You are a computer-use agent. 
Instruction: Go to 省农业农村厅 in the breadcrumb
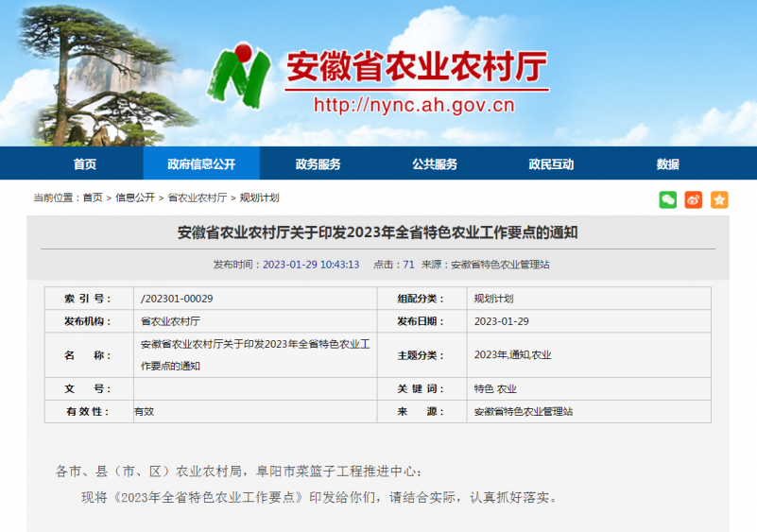pyautogui.click(x=197, y=197)
